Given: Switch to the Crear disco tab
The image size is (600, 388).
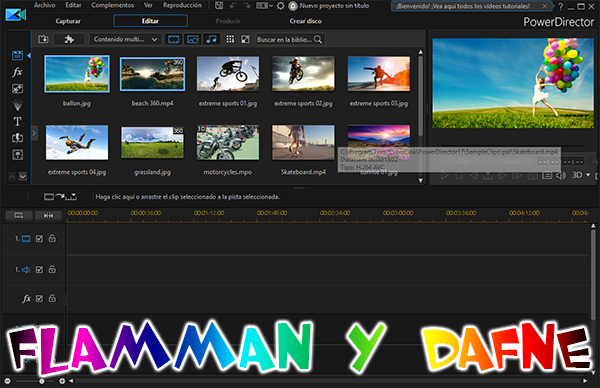Looking at the screenshot, I should tap(305, 21).
